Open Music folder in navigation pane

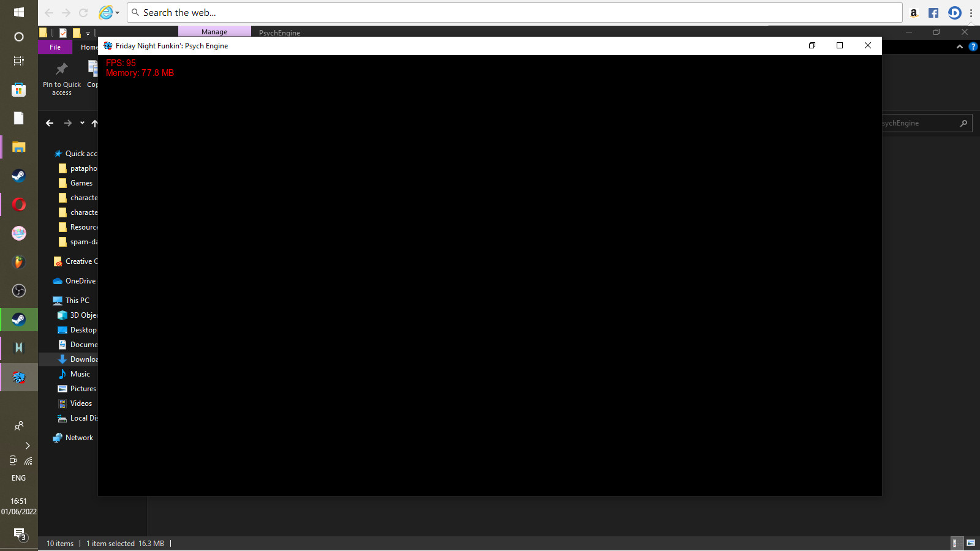point(74,374)
